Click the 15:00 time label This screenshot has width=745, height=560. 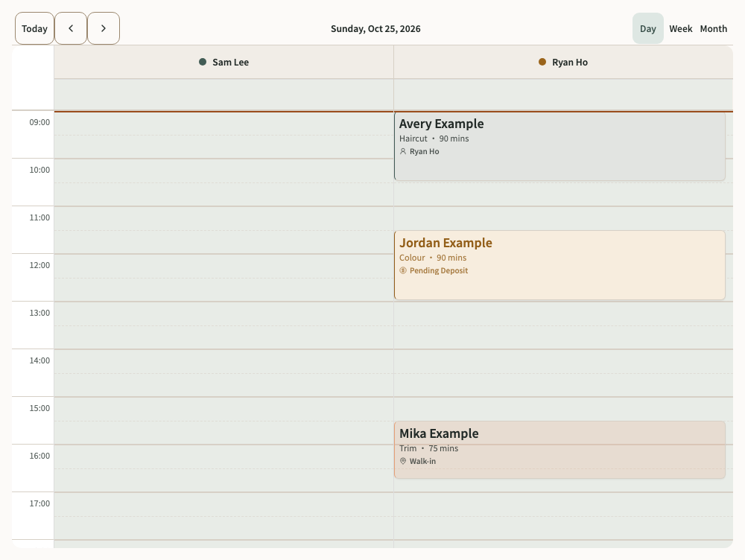39,408
